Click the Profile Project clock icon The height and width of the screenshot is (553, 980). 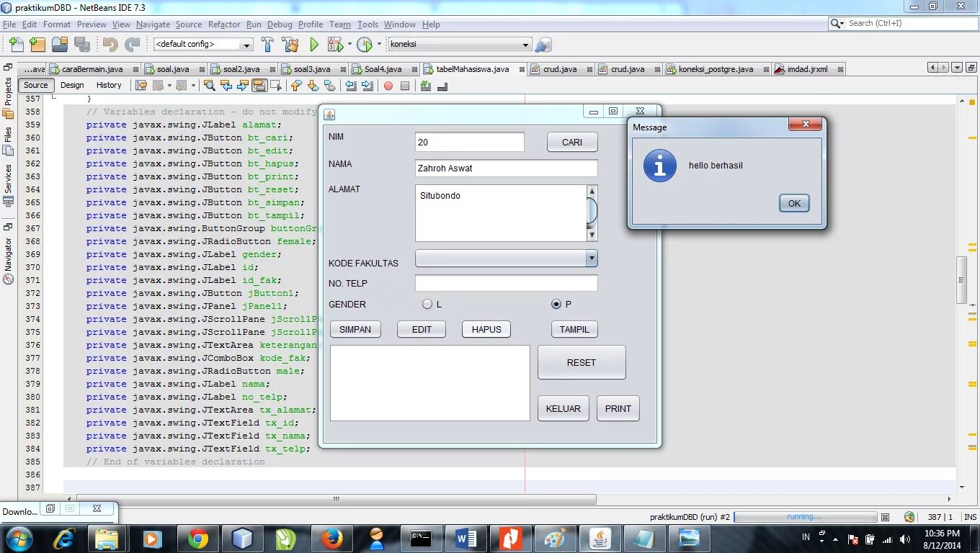tap(365, 45)
